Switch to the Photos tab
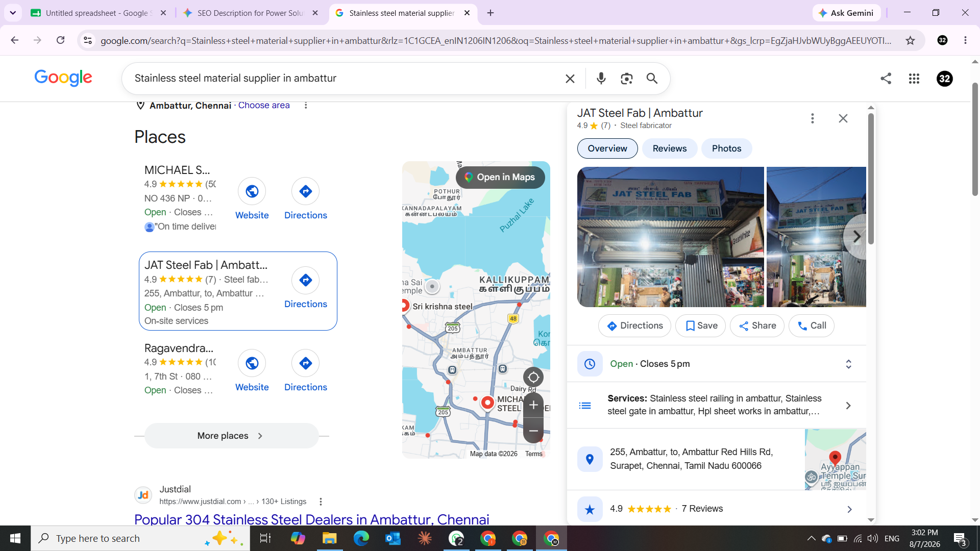The image size is (980, 551). click(727, 148)
